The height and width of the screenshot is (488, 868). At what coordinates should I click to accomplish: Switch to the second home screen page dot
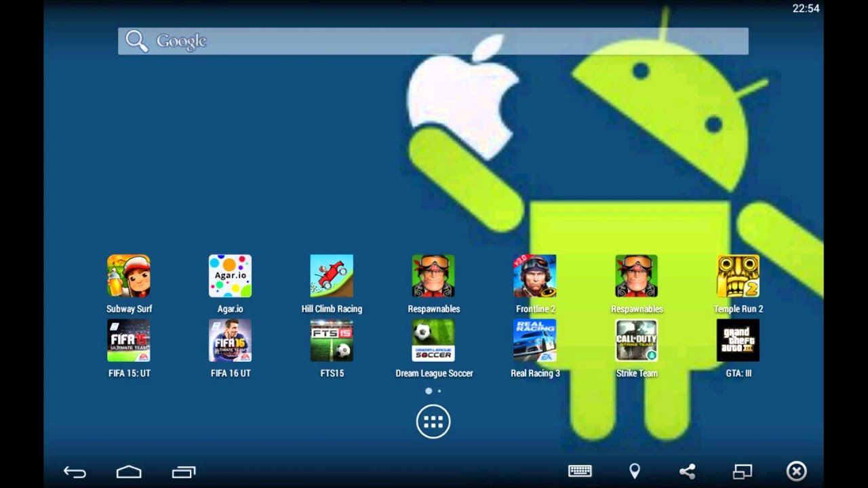coord(439,391)
